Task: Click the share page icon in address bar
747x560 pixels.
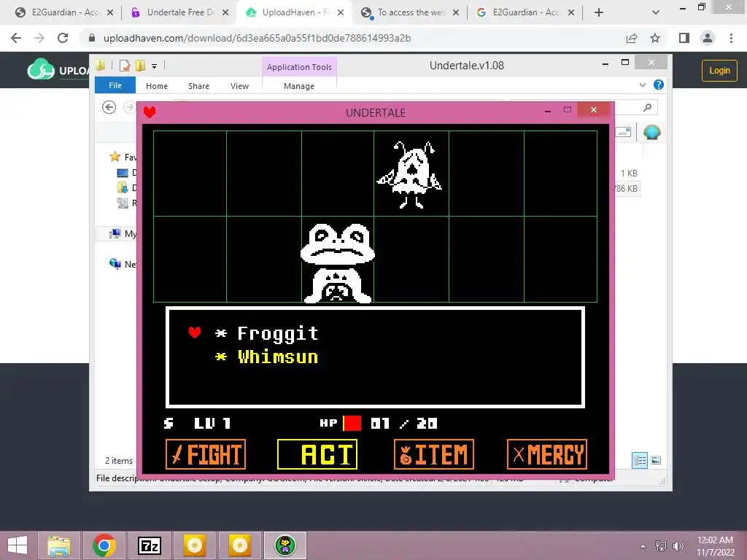Action: point(632,38)
